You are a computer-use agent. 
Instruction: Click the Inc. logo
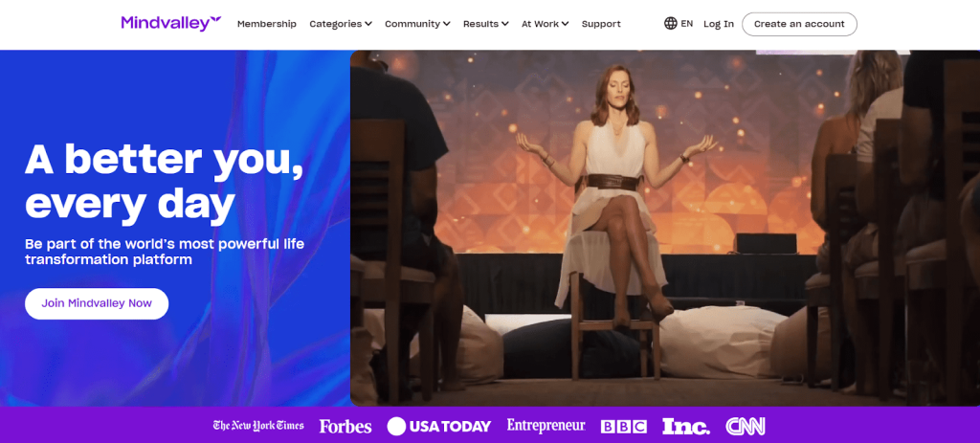click(x=685, y=427)
